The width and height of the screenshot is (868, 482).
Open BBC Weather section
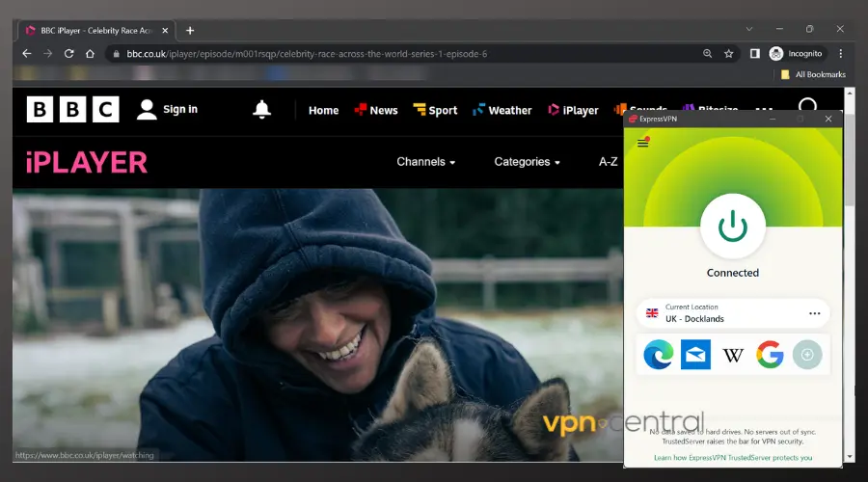click(x=502, y=110)
